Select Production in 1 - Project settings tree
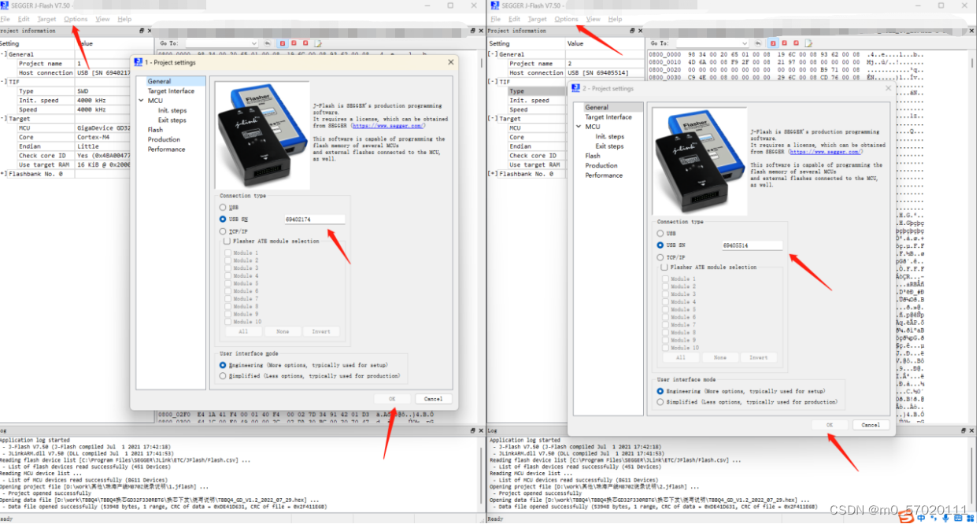This screenshot has width=980, height=524. tap(164, 139)
